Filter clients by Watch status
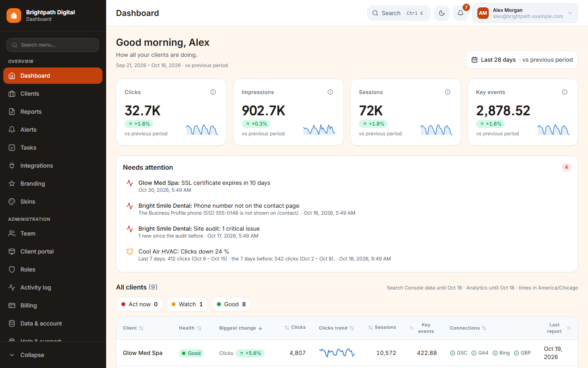The image size is (588, 368). click(187, 304)
